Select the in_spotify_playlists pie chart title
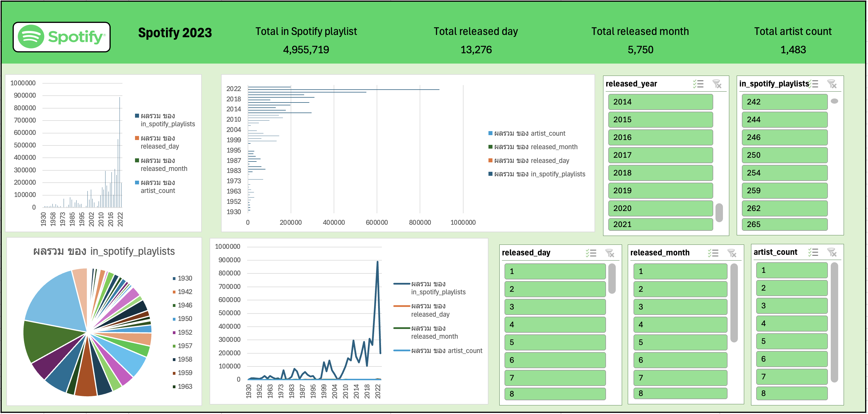Viewport: 868px width, 414px height. (104, 251)
